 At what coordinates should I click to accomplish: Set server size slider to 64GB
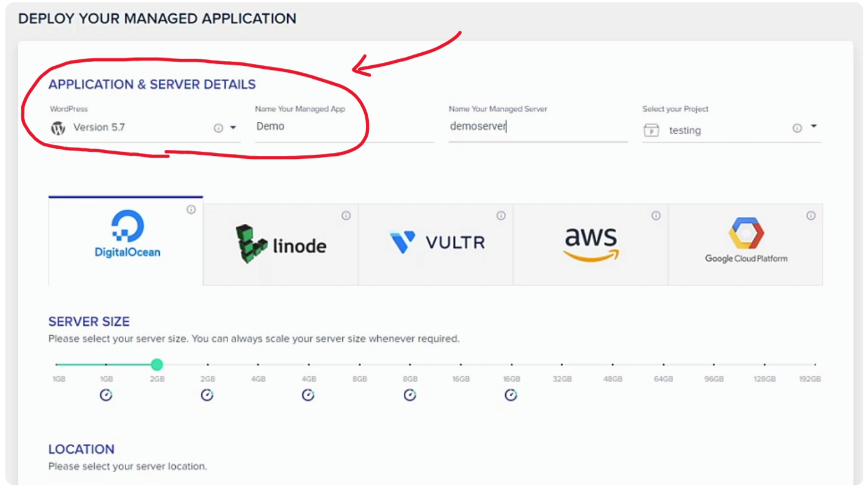(663, 364)
